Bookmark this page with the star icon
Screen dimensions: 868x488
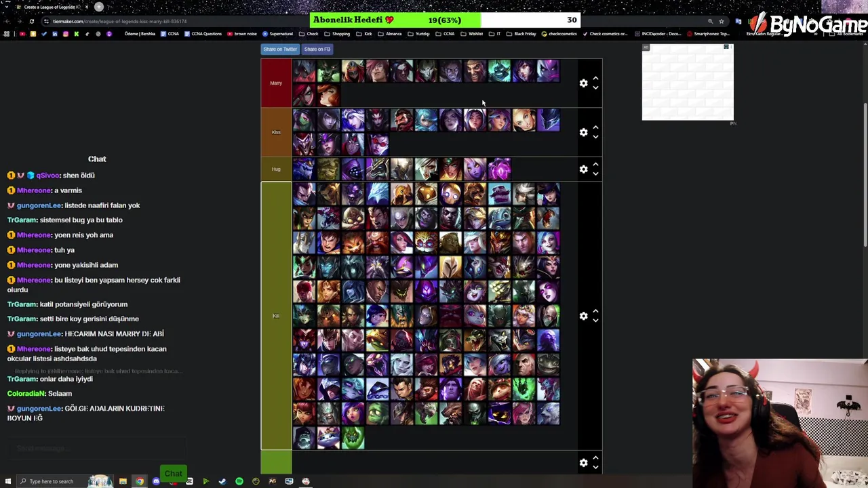(x=721, y=21)
